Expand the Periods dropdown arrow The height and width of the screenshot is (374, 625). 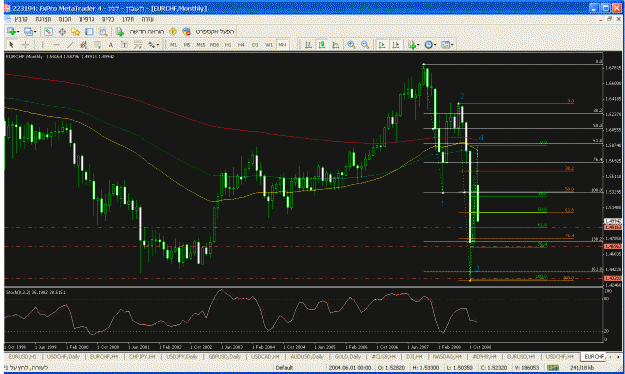pyautogui.click(x=435, y=45)
